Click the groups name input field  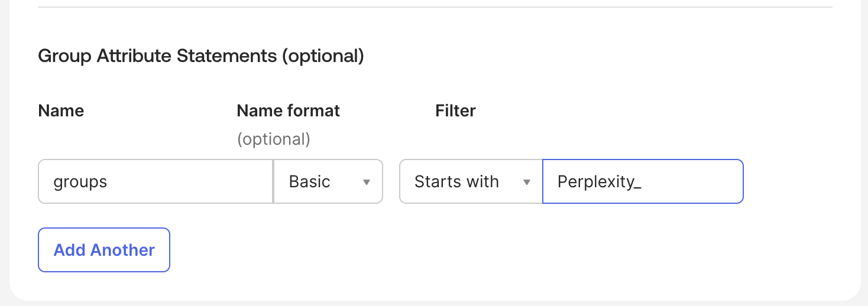[x=156, y=181]
